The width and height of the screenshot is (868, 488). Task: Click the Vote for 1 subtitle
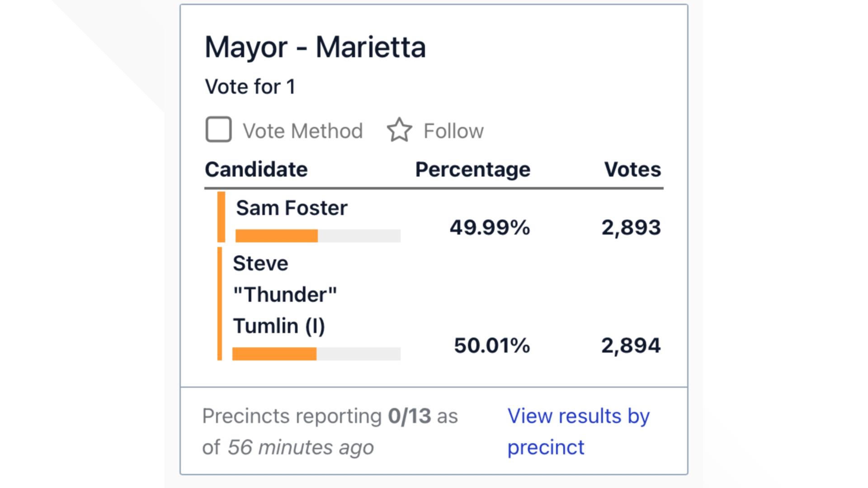click(x=250, y=87)
